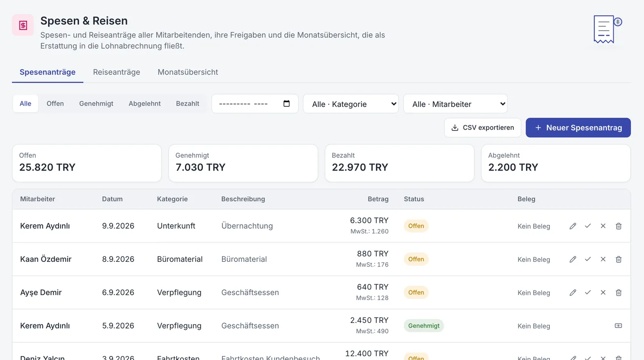Click Genehmigt status badge in Kerem Aydınlı's row

pyautogui.click(x=424, y=326)
